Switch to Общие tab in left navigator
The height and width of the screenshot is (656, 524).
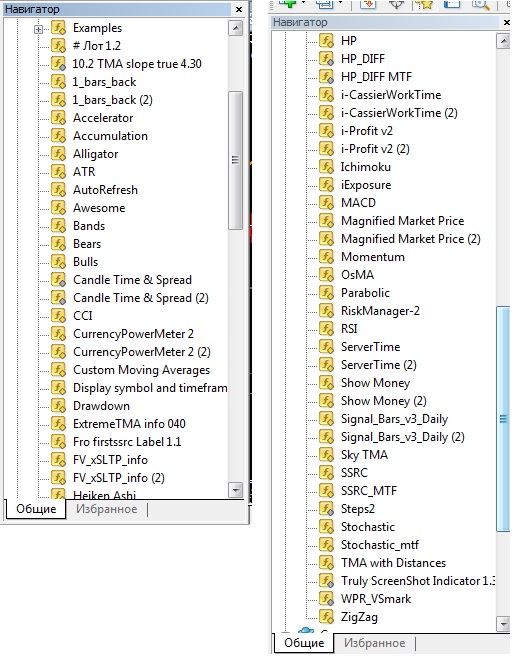click(36, 509)
